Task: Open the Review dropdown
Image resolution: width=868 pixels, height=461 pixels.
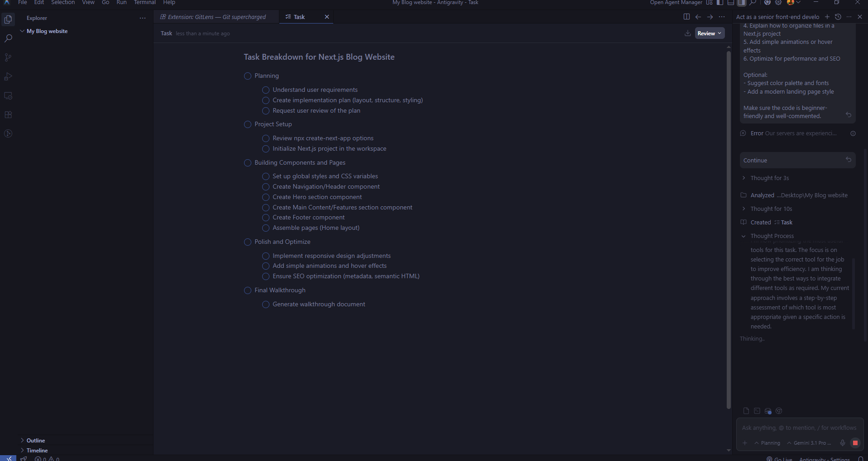Action: click(x=710, y=33)
